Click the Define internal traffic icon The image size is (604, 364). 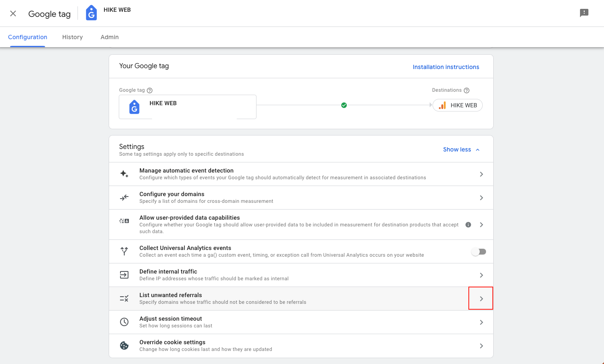tap(124, 275)
